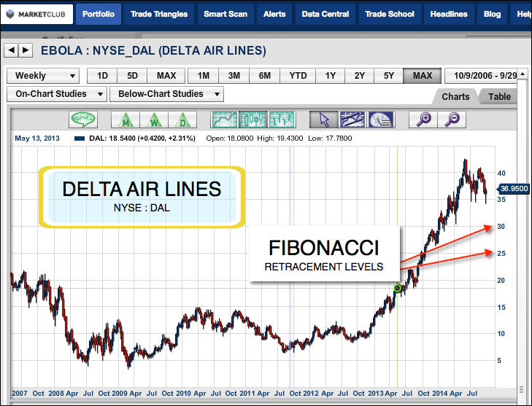Select the trendline drawing tool
The height and width of the screenshot is (406, 532).
352,120
